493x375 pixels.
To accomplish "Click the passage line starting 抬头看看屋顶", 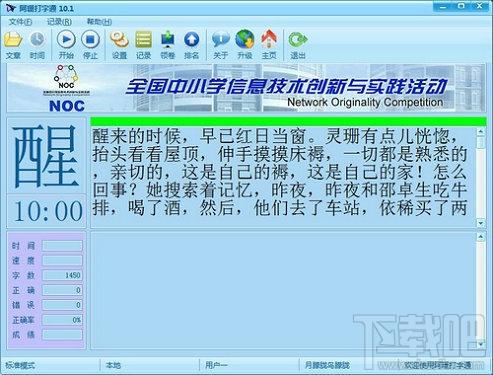I will click(280, 154).
